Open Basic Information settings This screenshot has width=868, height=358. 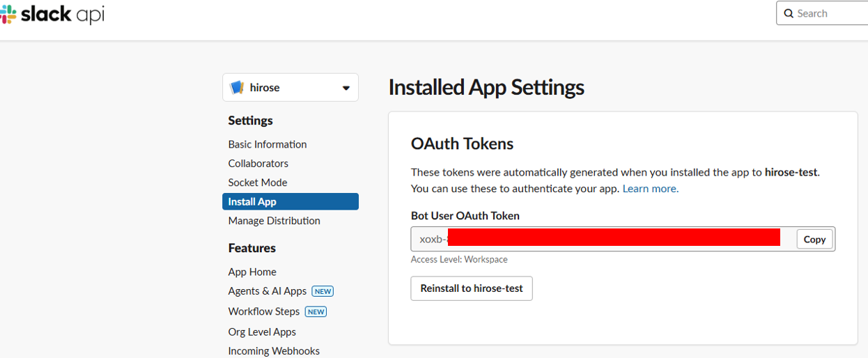[x=267, y=144]
